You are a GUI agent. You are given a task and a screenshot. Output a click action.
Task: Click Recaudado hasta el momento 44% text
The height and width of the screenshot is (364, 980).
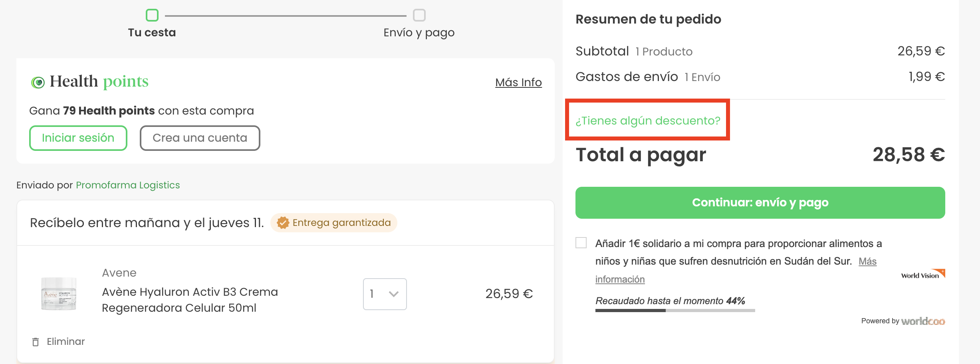point(670,301)
